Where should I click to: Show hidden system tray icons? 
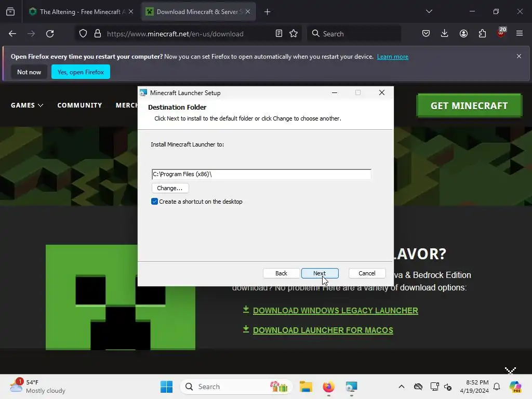coord(402,387)
